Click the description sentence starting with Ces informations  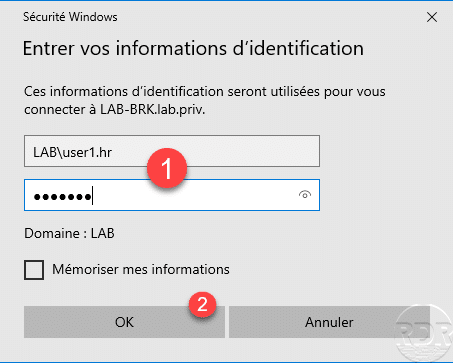(x=205, y=100)
